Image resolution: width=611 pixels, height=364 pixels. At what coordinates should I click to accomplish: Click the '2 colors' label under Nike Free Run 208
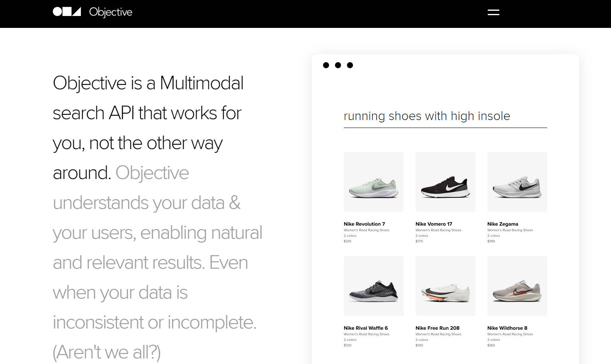point(422,340)
